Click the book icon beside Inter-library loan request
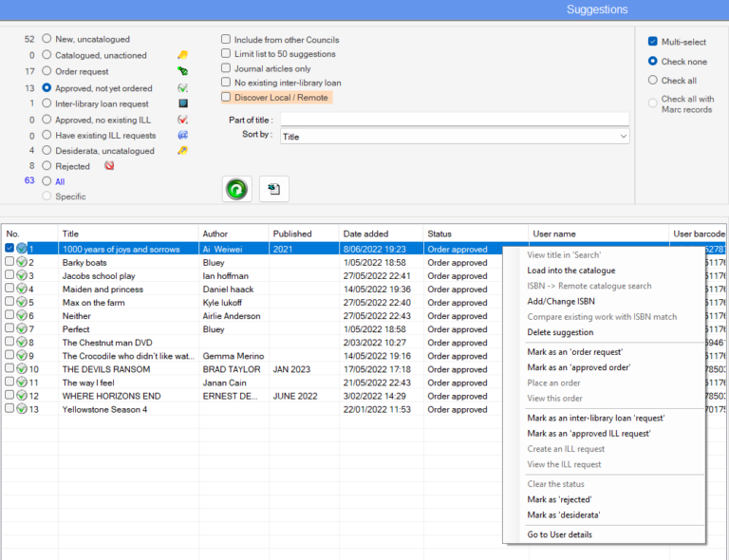729x560 pixels. point(183,103)
